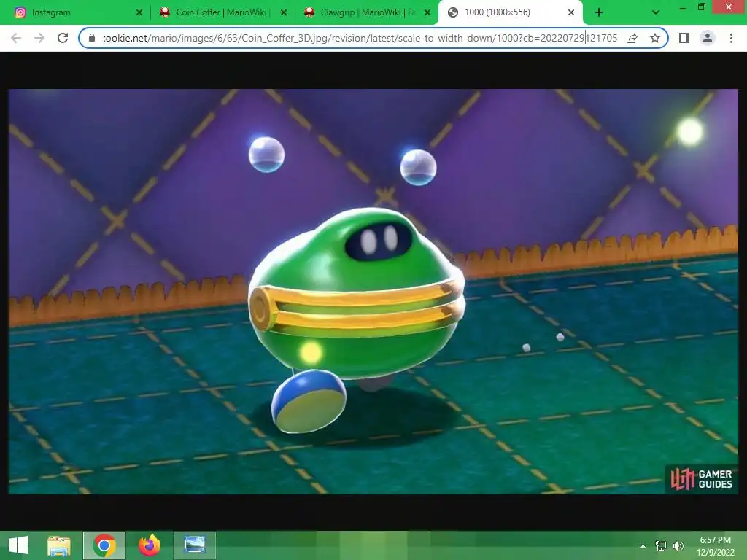Screen dimensions: 747x560
Task: Open the Chrome profile menu
Action: 708,38
